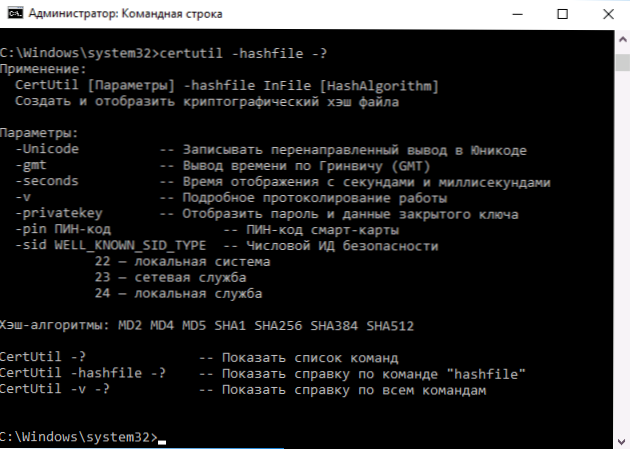Click the SHA512 algorithm name
The height and width of the screenshot is (449, 630).
pos(390,325)
